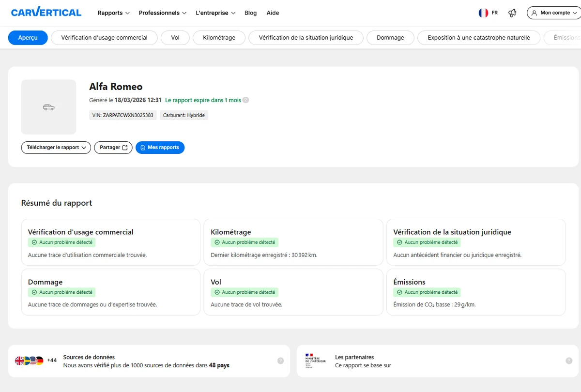Switch to the Kilométrage tab
581x392 pixels.
click(x=219, y=38)
